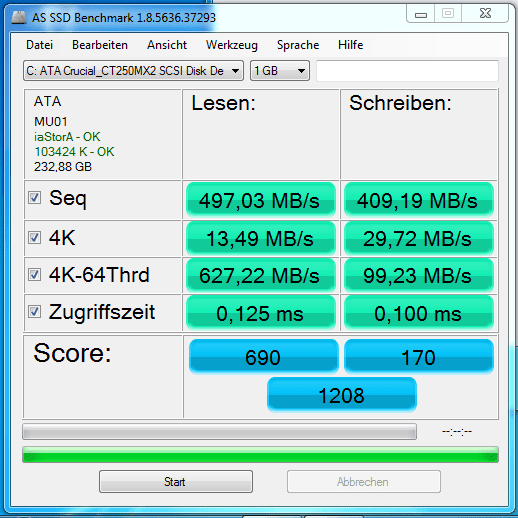Click the gray test progress bar
Viewport: 518px width, 518px height.
click(219, 432)
